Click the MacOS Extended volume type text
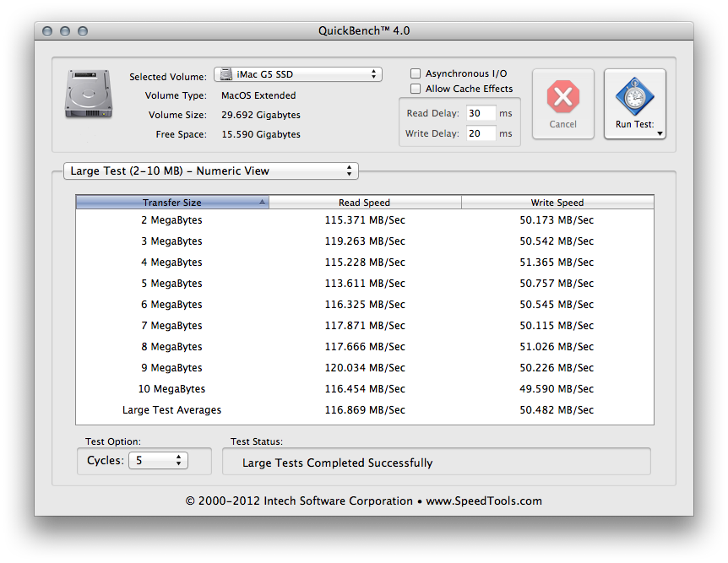Viewport: 728px width, 563px height. (258, 95)
